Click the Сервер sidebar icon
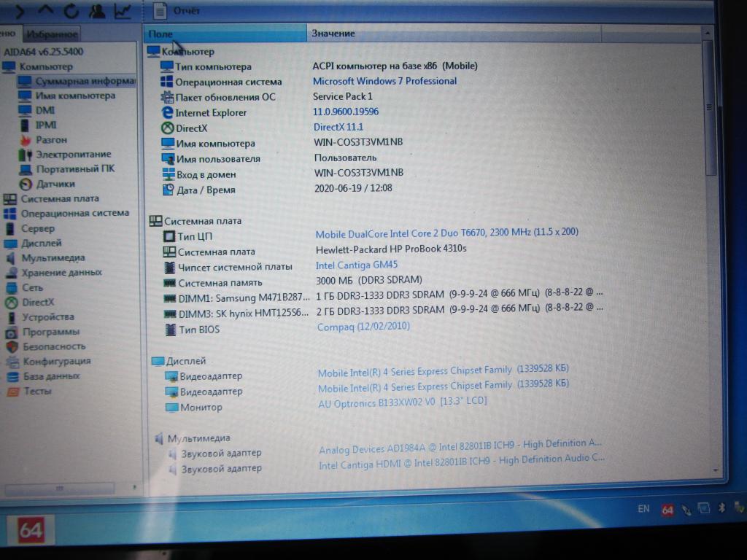Viewport: 747px width, 560px height. pyautogui.click(x=10, y=229)
